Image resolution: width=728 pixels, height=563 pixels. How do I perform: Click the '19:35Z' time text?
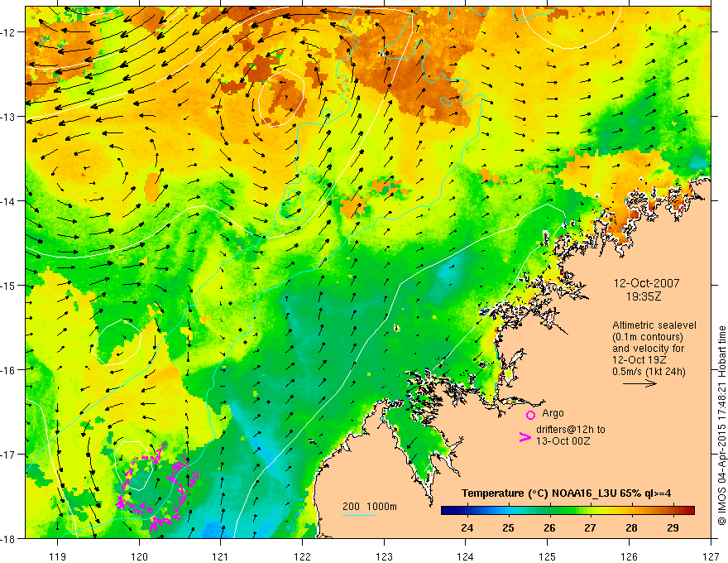click(x=643, y=296)
